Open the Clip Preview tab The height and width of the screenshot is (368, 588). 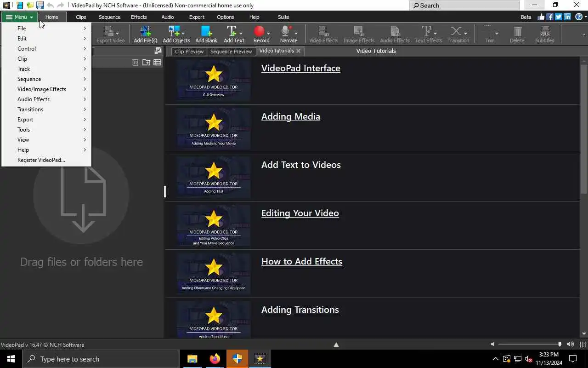tap(189, 52)
